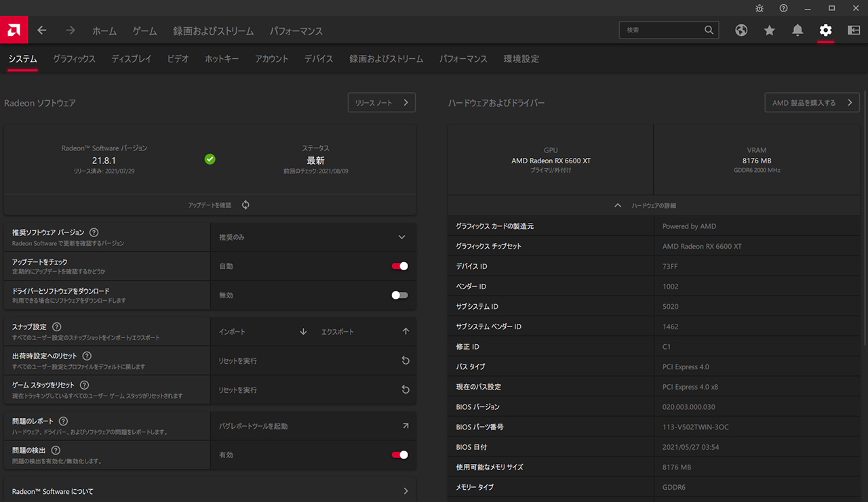Select BIOS part number 113-V502TWIN-3OC
Image resolution: width=868 pixels, height=502 pixels.
[x=696, y=427]
